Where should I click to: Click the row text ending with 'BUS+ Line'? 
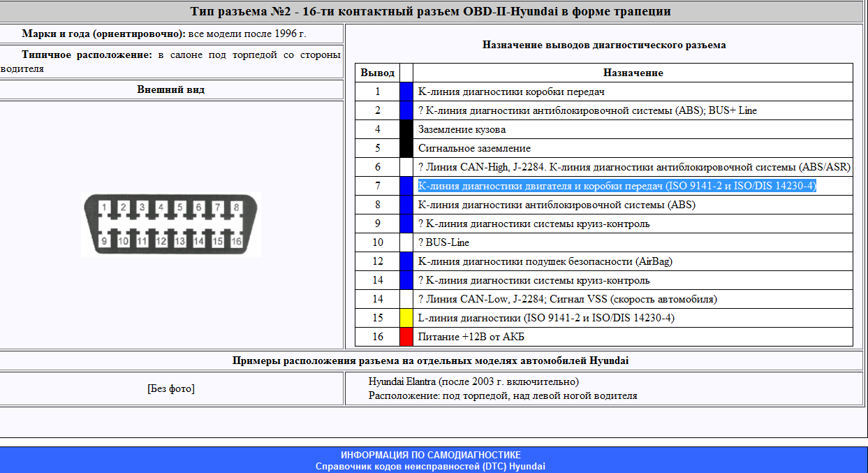(587, 110)
